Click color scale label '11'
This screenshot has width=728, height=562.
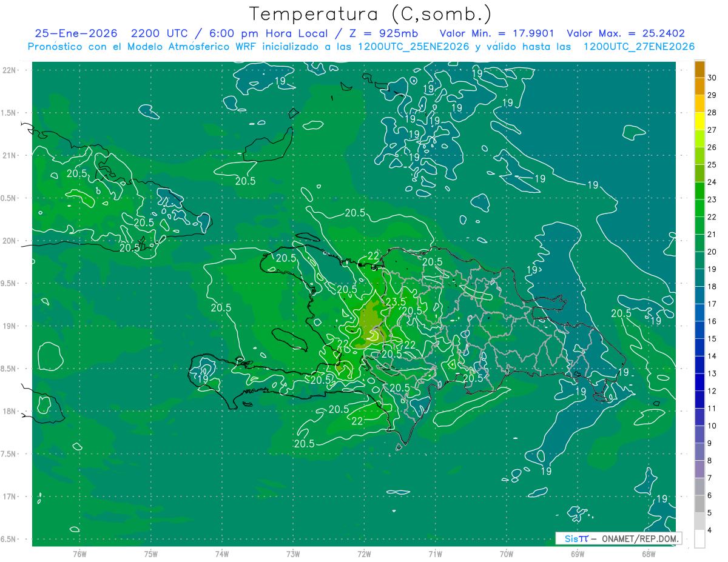tap(712, 408)
